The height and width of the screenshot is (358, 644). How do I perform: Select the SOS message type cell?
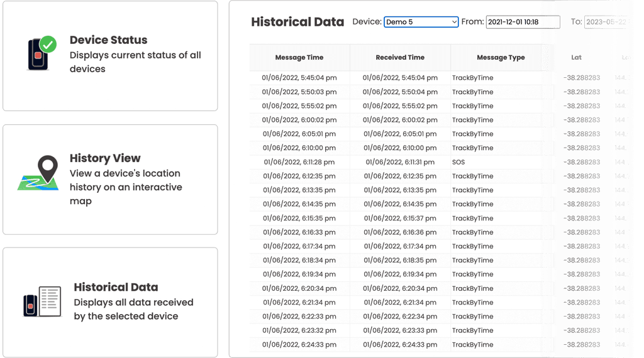coord(458,162)
